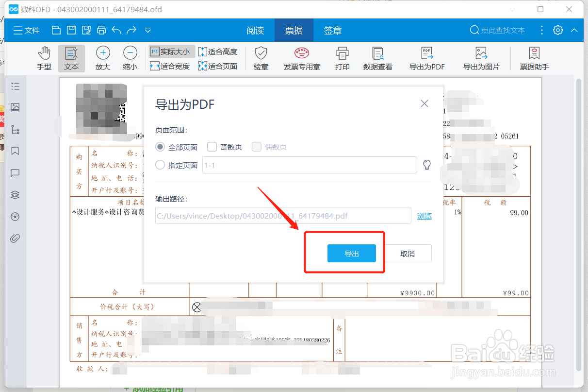This screenshot has width=588, height=392.
Task: Open the Ticket Assistant (票据助手)
Action: (x=534, y=58)
